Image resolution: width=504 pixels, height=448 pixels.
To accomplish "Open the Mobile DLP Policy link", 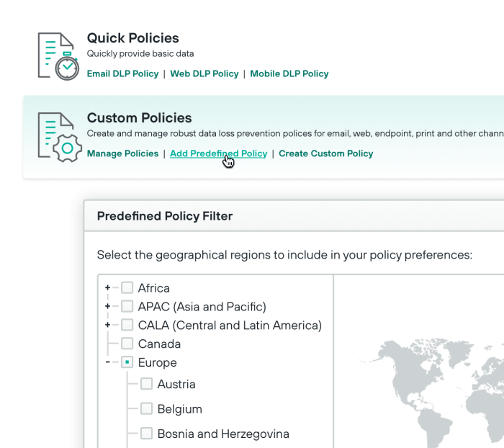I will coord(289,73).
